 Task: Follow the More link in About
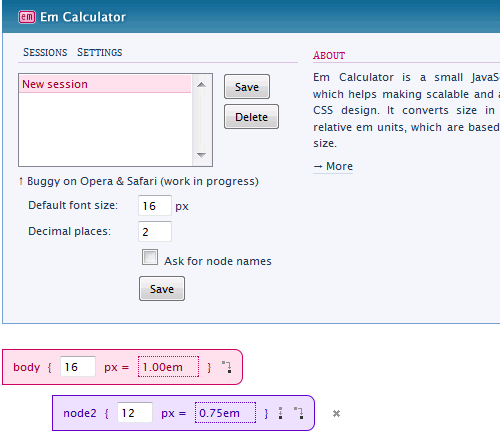(x=333, y=166)
